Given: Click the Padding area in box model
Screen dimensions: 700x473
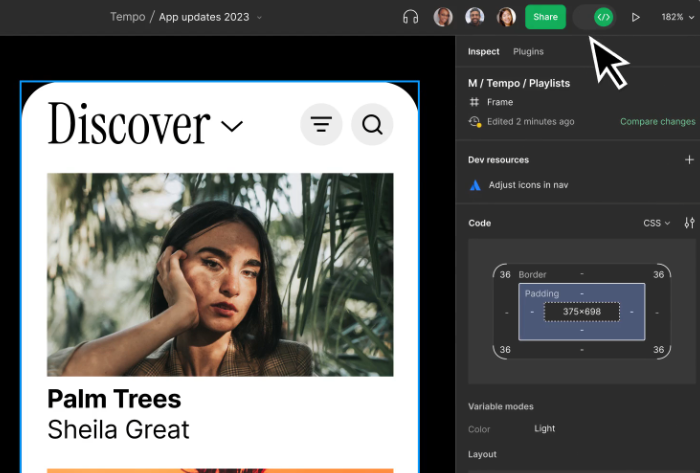Looking at the screenshot, I should [582, 311].
